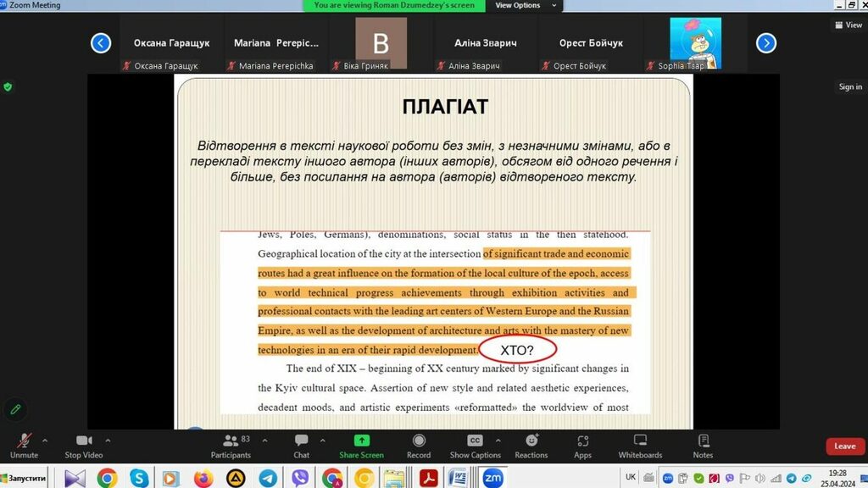Viewport: 868px width, 488px height.
Task: Click the green encryption shield icon
Action: (8, 86)
